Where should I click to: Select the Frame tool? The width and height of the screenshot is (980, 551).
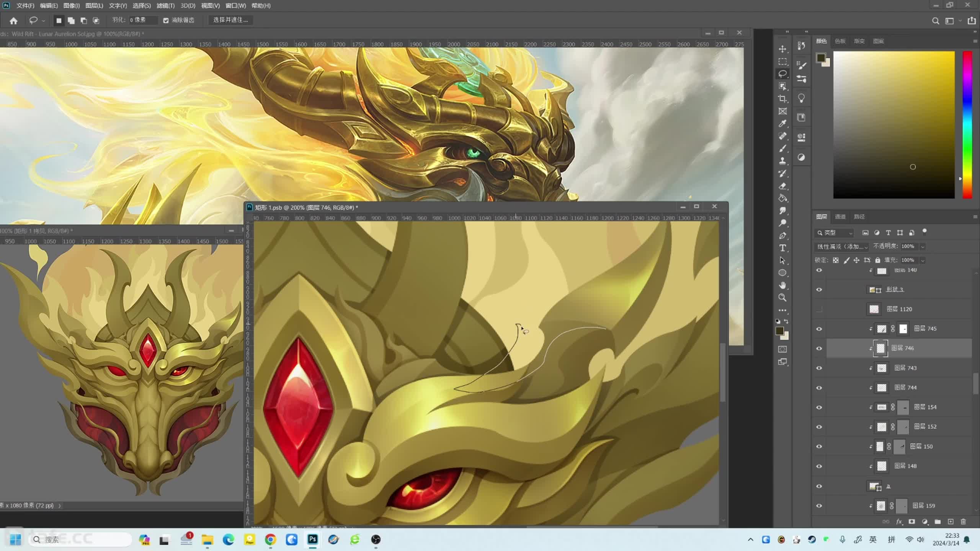tap(782, 111)
